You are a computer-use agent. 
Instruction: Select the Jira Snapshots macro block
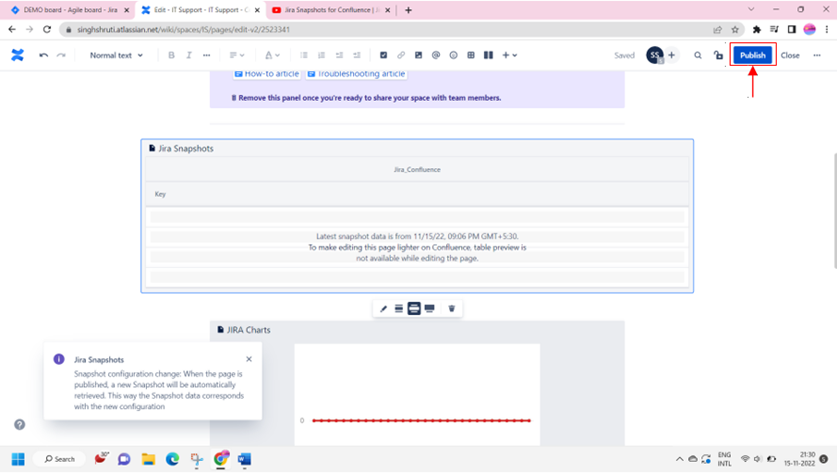pyautogui.click(x=417, y=216)
